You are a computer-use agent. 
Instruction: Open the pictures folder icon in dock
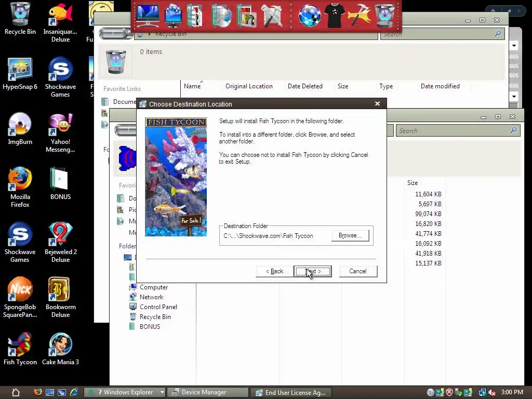247,15
